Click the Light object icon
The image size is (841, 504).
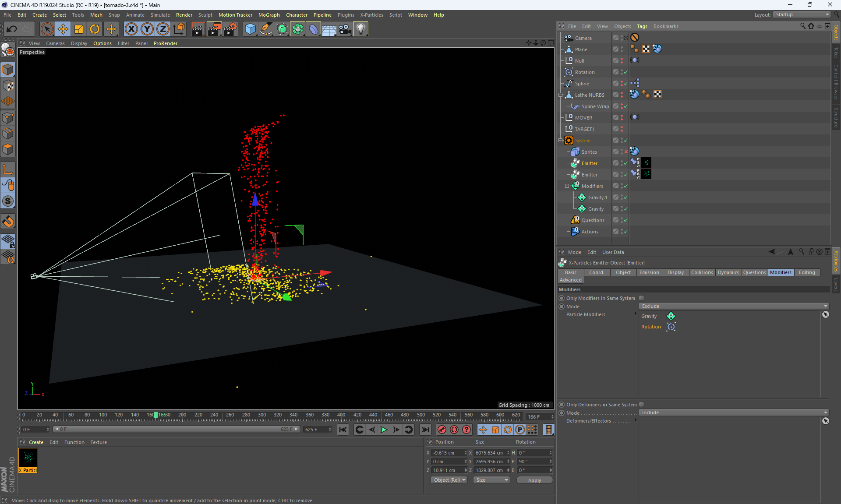[360, 29]
